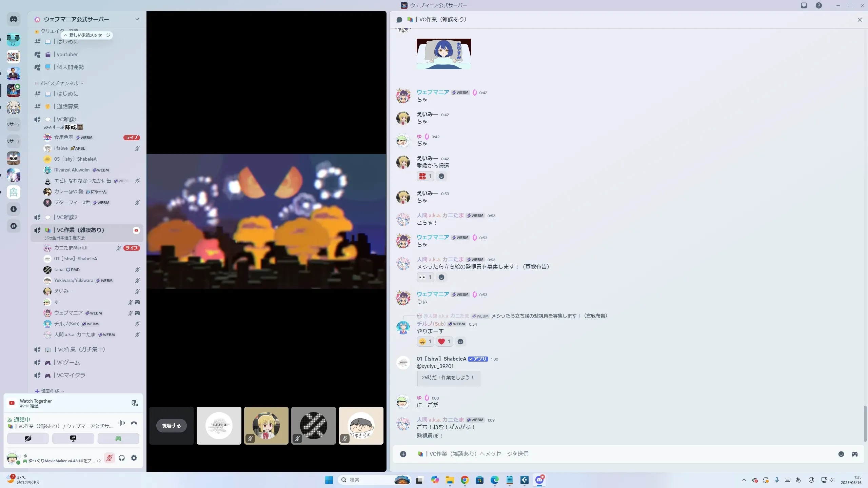Click the 視聴する watch stream button
Viewport: 868px width, 488px height.
171,426
